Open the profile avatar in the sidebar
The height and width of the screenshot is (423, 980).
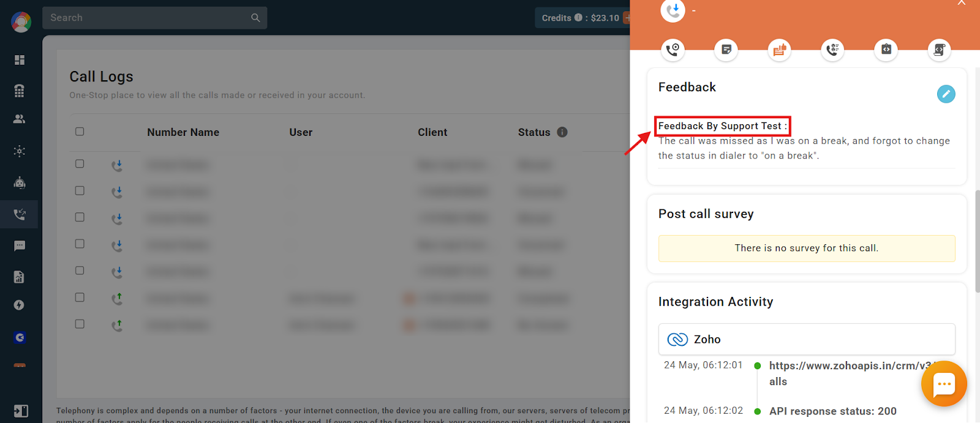pyautogui.click(x=21, y=22)
